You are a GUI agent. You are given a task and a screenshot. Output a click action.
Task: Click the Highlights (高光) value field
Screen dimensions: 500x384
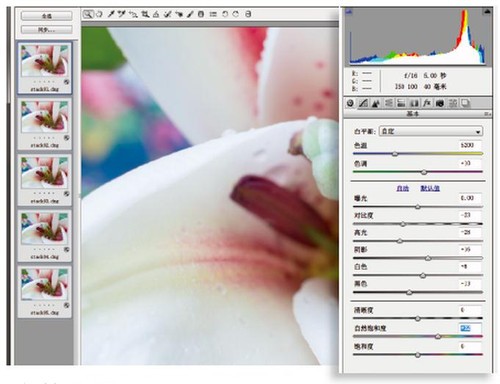(470, 232)
